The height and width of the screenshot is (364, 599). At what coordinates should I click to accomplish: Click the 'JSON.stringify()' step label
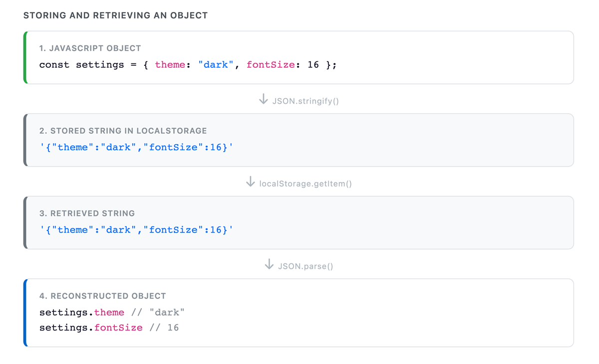click(x=305, y=101)
